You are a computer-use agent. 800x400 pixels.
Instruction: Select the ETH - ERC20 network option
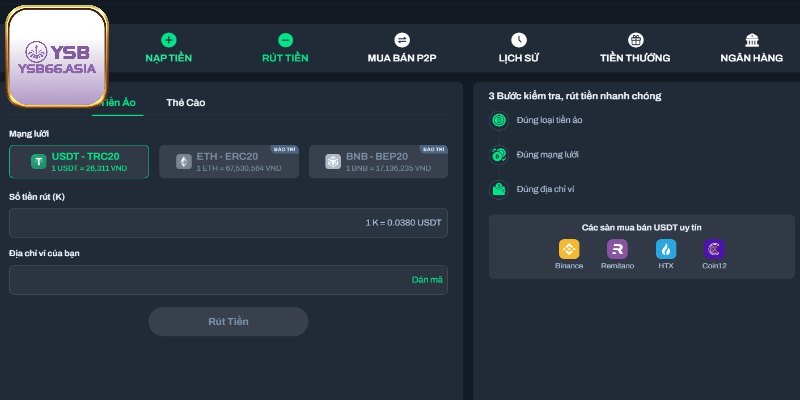pyautogui.click(x=229, y=162)
